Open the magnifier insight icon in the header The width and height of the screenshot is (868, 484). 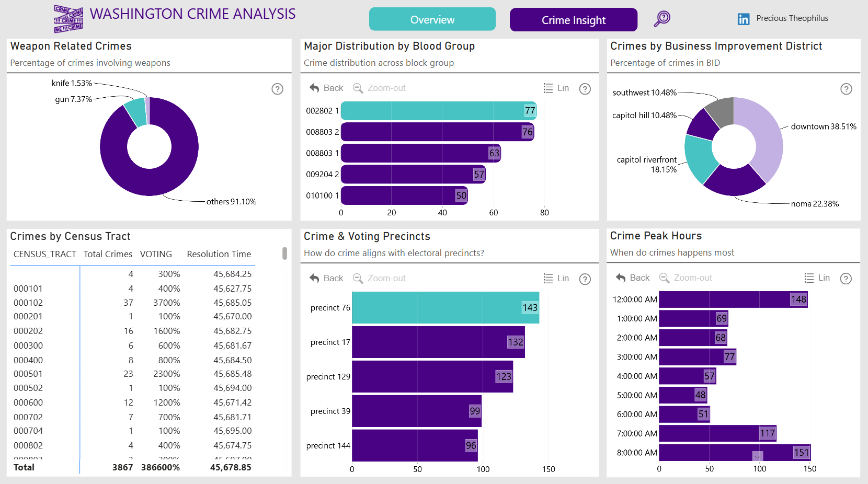662,19
